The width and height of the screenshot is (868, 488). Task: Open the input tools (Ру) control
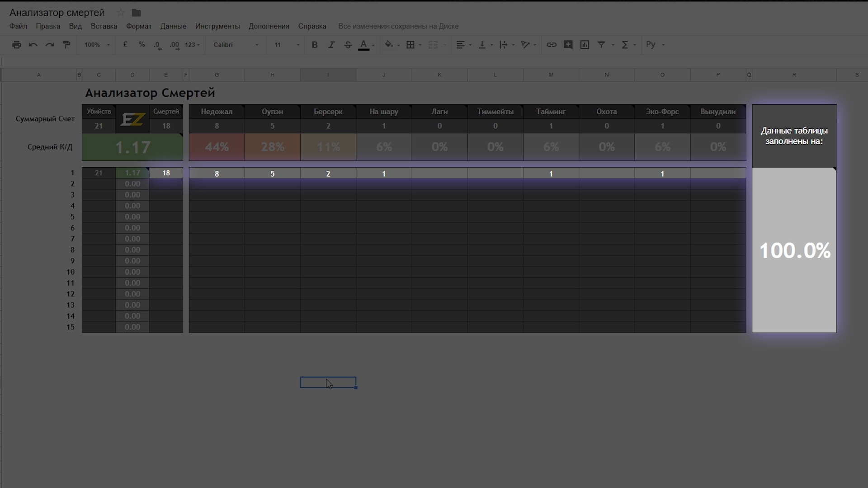[x=651, y=45]
